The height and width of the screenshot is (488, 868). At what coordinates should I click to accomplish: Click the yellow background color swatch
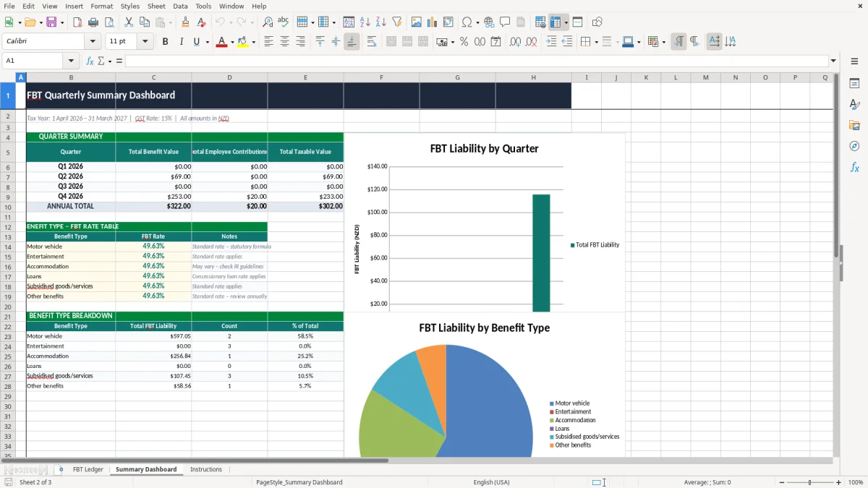point(242,42)
